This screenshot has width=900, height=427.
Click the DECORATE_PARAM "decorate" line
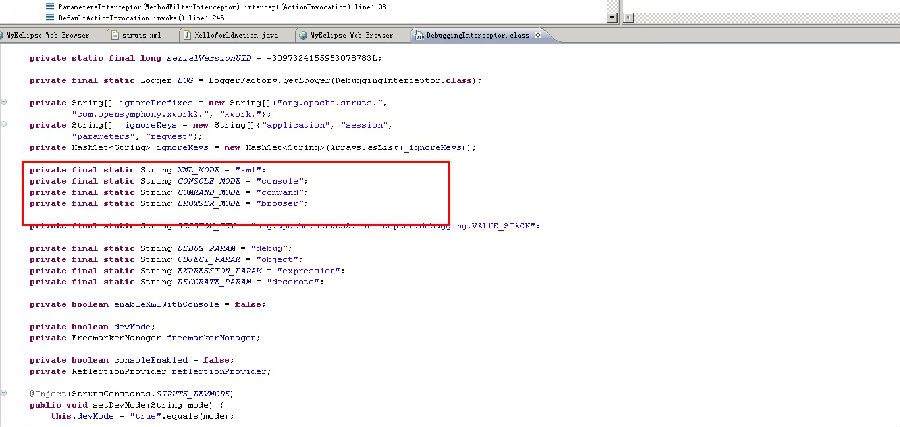pos(177,282)
